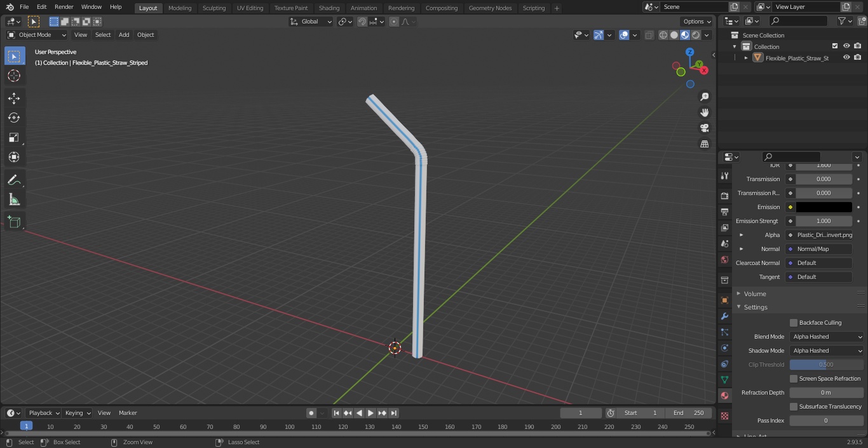
Task: Open the Playback dropdown in timeline
Action: tap(43, 413)
